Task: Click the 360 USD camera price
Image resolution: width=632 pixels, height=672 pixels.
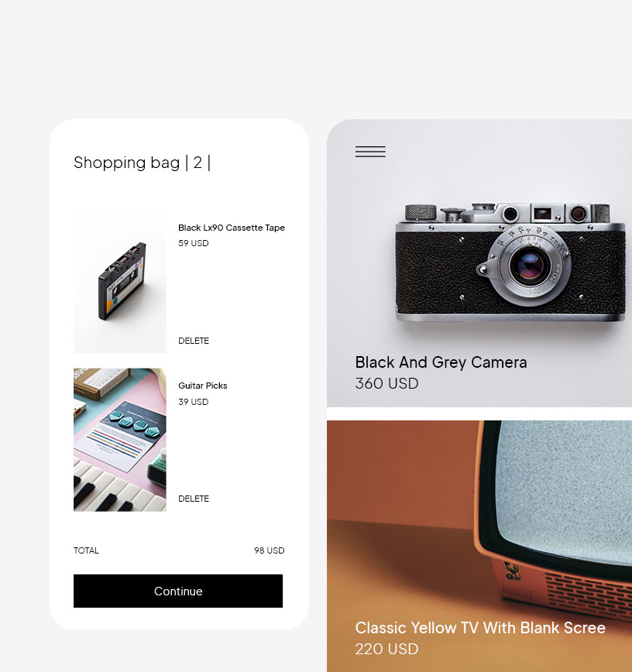Action: point(386,383)
